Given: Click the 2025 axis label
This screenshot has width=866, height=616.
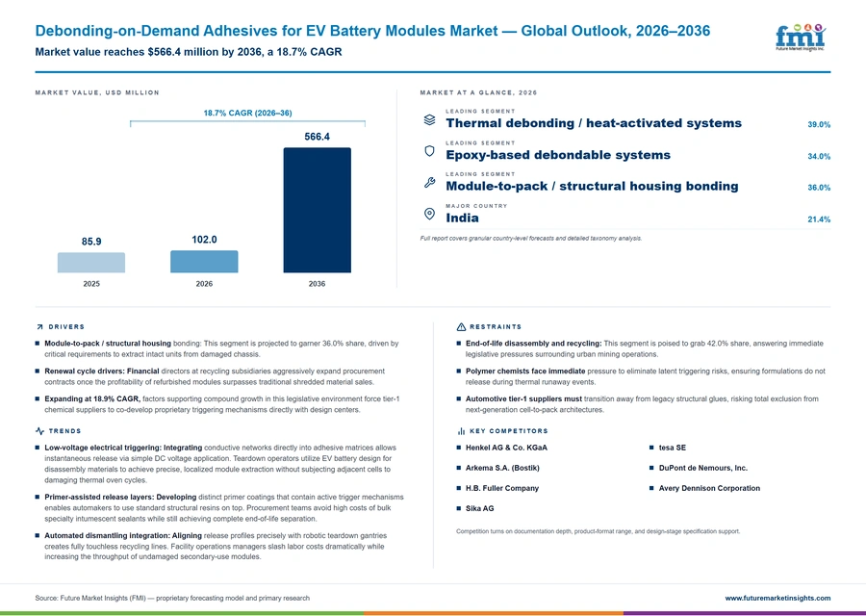Looking at the screenshot, I should (91, 284).
